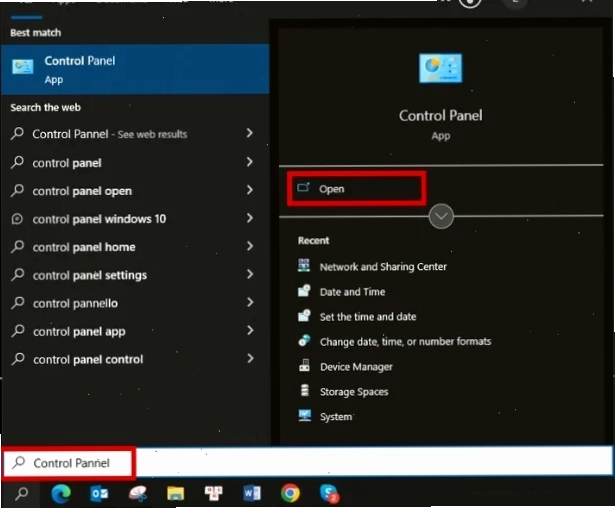Click the Storage Spaces icon
Viewport: 615px width, 509px height.
pos(304,391)
